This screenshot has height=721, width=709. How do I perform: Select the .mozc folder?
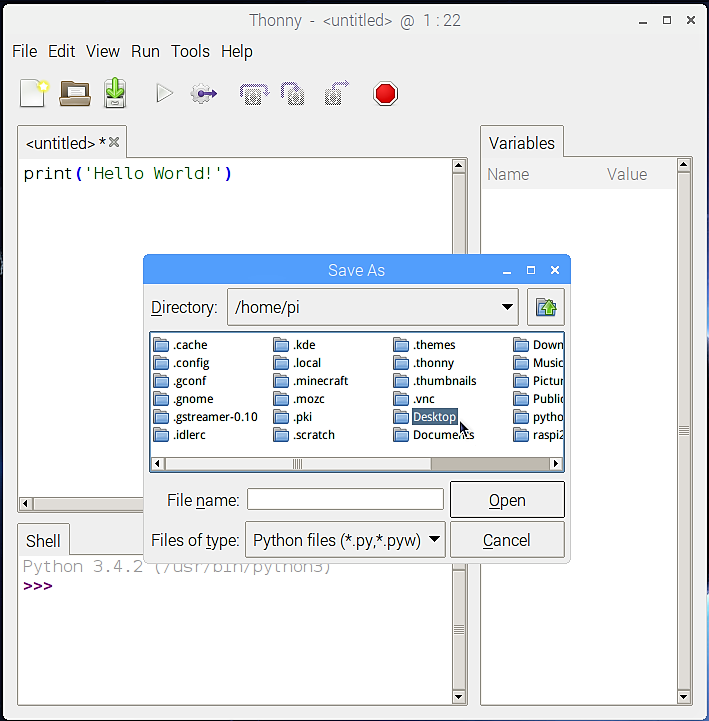[x=299, y=399]
